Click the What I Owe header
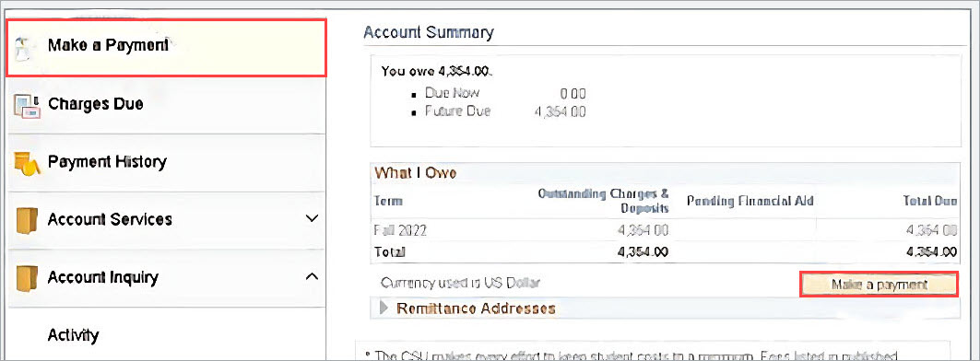This screenshot has width=980, height=361. click(415, 174)
